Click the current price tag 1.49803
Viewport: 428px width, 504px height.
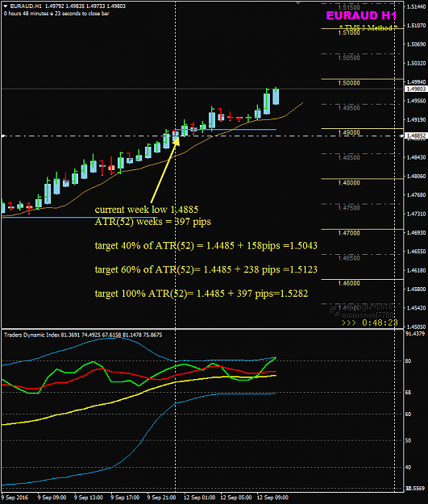pyautogui.click(x=416, y=89)
